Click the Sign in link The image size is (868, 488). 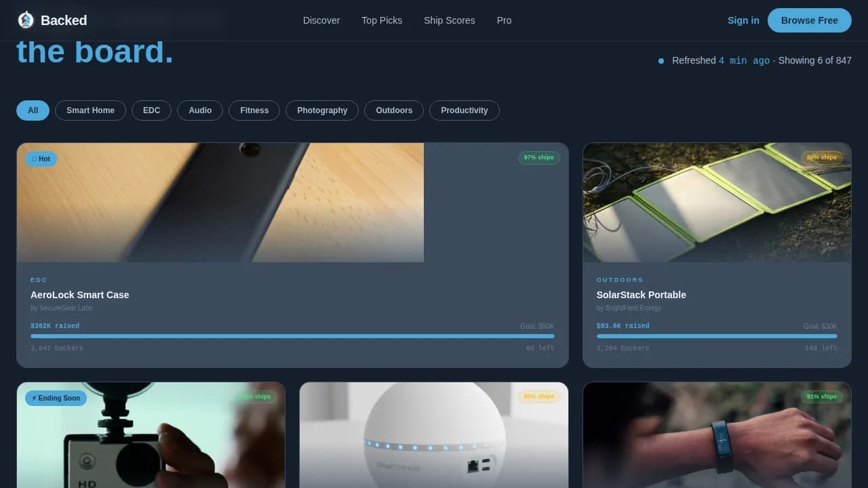[x=743, y=20]
